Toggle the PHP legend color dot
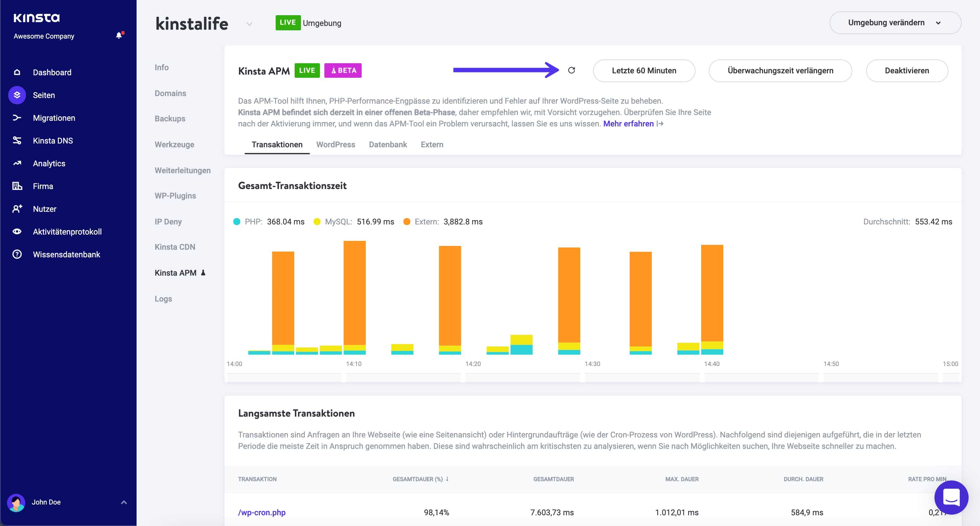 (237, 222)
